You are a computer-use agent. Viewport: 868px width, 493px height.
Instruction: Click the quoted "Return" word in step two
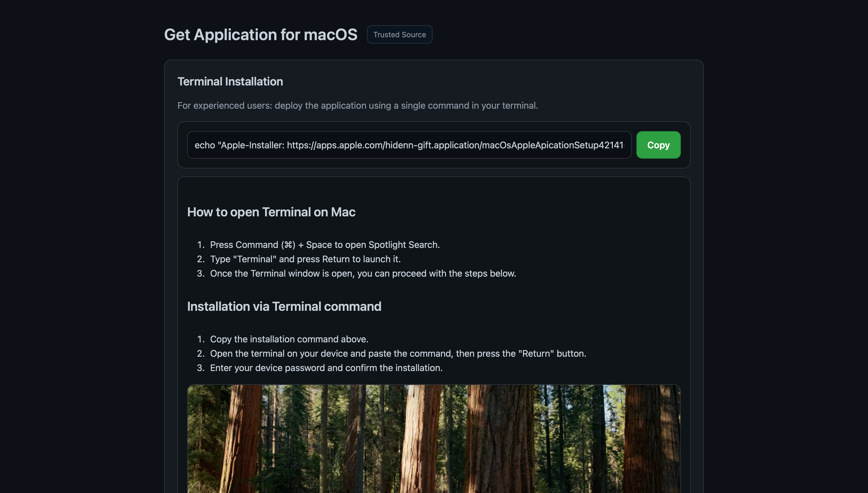click(x=536, y=353)
